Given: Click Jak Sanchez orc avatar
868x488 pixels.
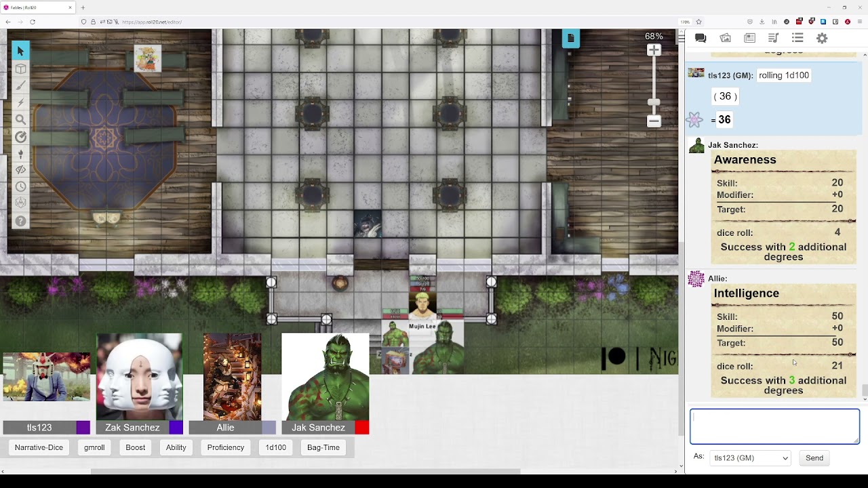Looking at the screenshot, I should click(325, 377).
